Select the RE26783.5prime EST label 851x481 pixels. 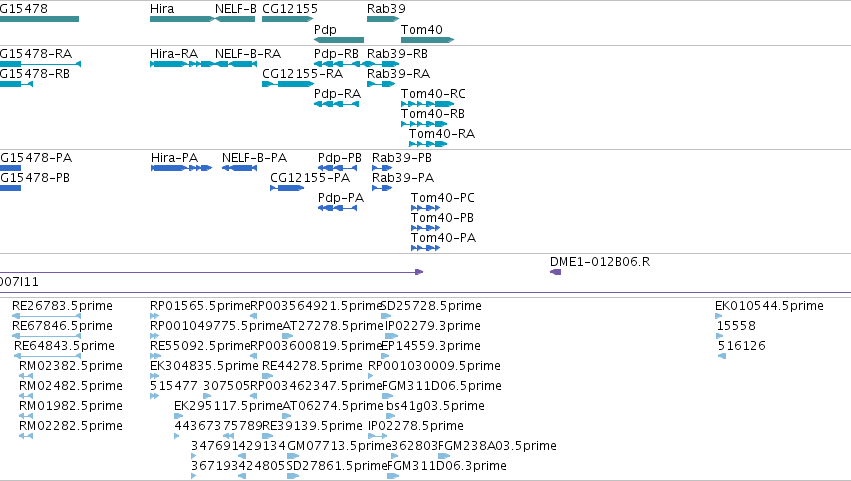click(x=62, y=306)
